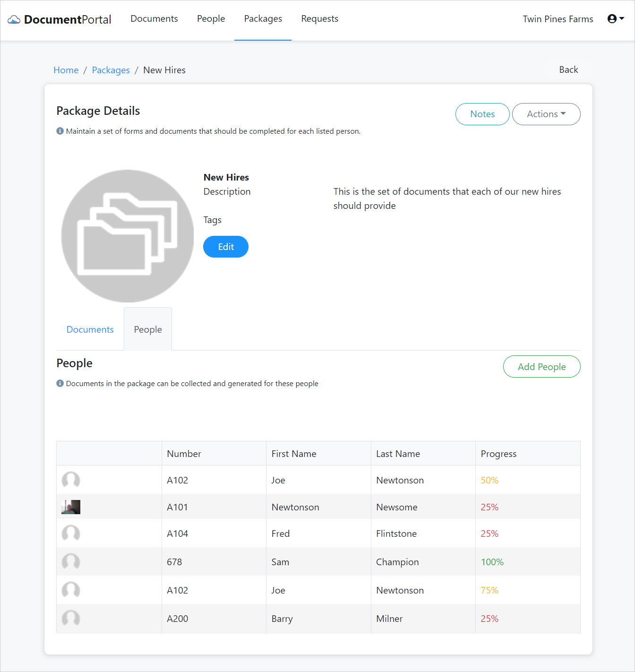Image resolution: width=635 pixels, height=672 pixels.
Task: Select the People tab in Package Details
Action: coord(147,329)
